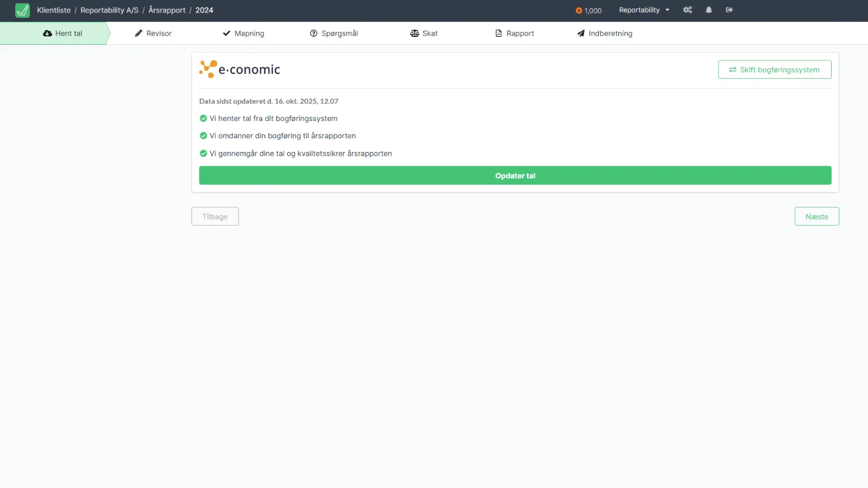The width and height of the screenshot is (868, 488).
Task: Click the checkmark icon beside Mapning
Action: [x=227, y=33]
